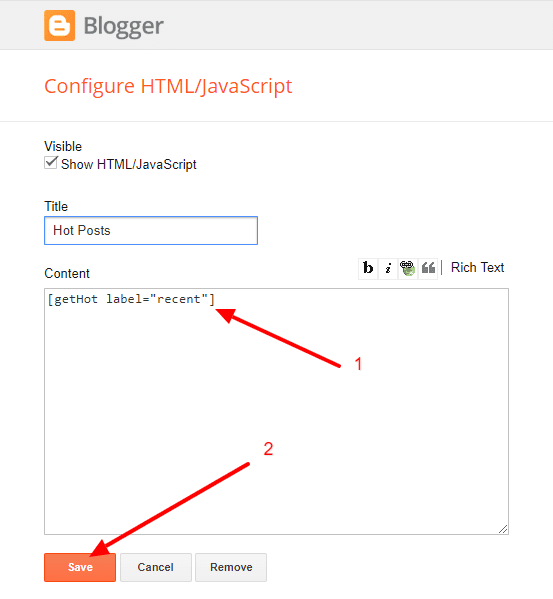Click inside the Content text area
The height and width of the screenshot is (599, 553).
[x=276, y=411]
